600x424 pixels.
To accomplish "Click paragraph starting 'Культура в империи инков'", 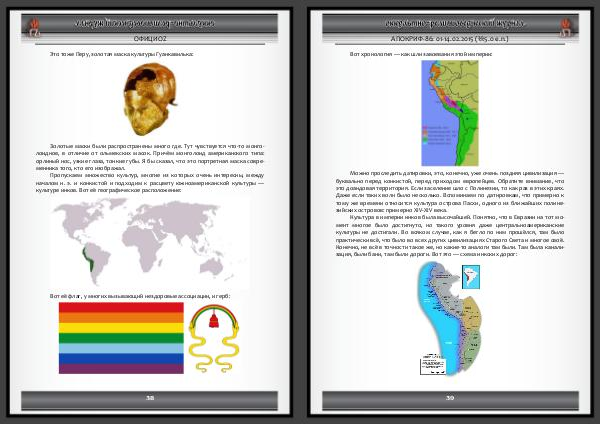I will [x=450, y=236].
